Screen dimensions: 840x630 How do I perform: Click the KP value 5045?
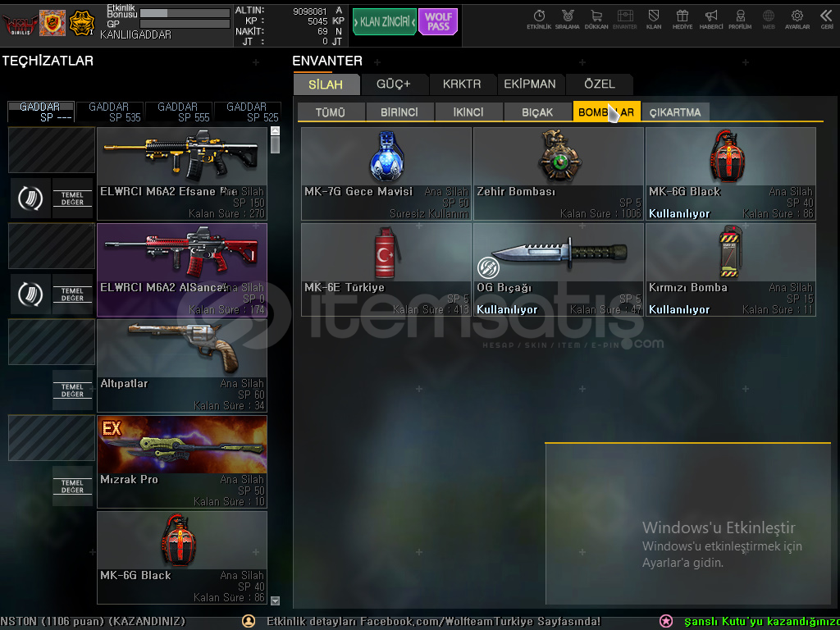point(317,21)
